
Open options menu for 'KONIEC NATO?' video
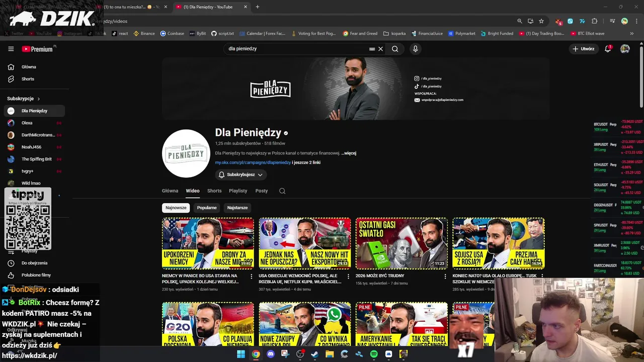pyautogui.click(x=542, y=277)
